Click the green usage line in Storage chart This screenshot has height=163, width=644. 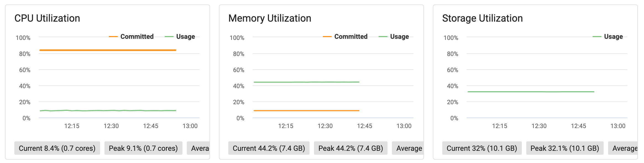click(531, 92)
